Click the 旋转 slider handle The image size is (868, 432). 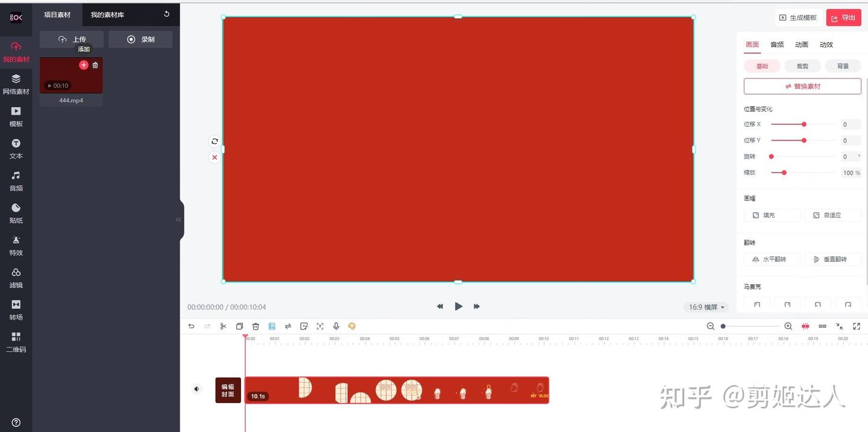click(x=772, y=156)
